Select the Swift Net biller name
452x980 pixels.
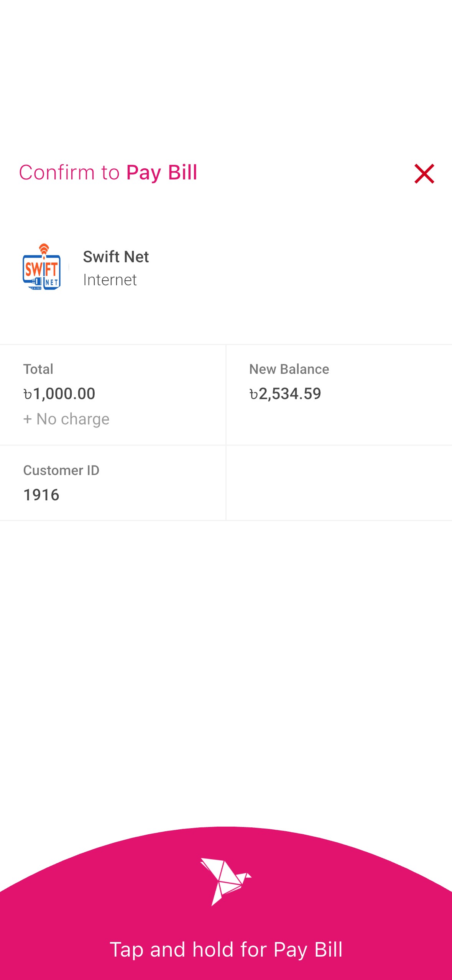click(116, 257)
